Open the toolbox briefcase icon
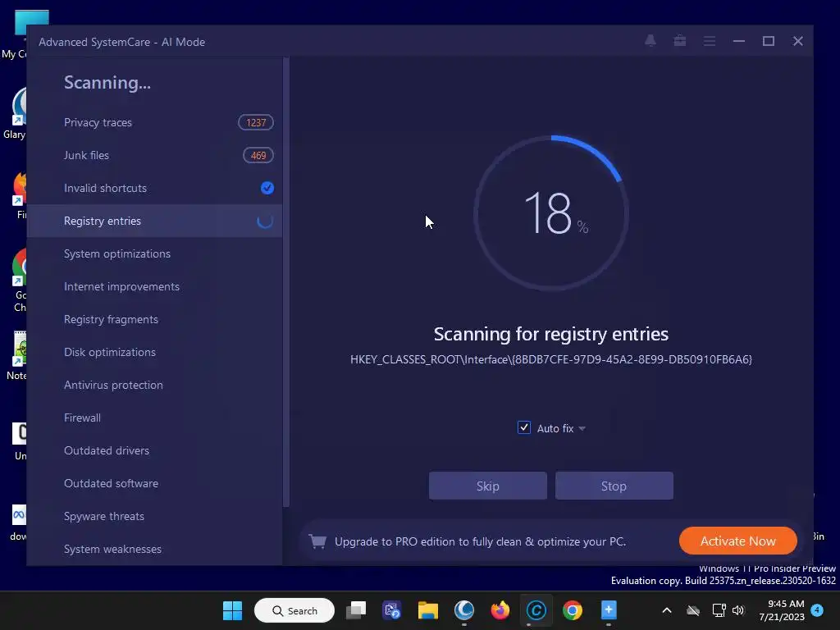Viewport: 840px width, 630px height. click(680, 41)
